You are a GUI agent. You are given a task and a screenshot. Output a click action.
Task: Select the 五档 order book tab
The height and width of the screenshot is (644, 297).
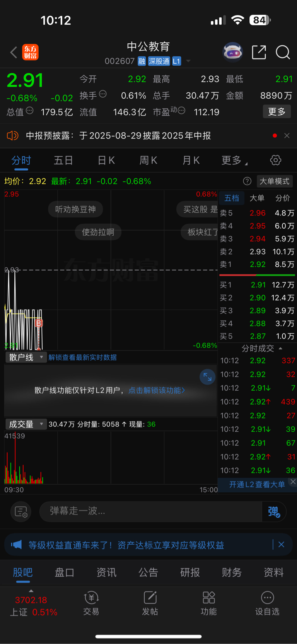coord(232,198)
